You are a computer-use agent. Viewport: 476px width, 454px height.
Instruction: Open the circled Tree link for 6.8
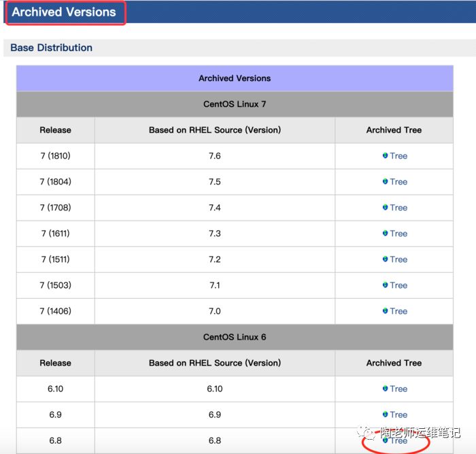[398, 440]
